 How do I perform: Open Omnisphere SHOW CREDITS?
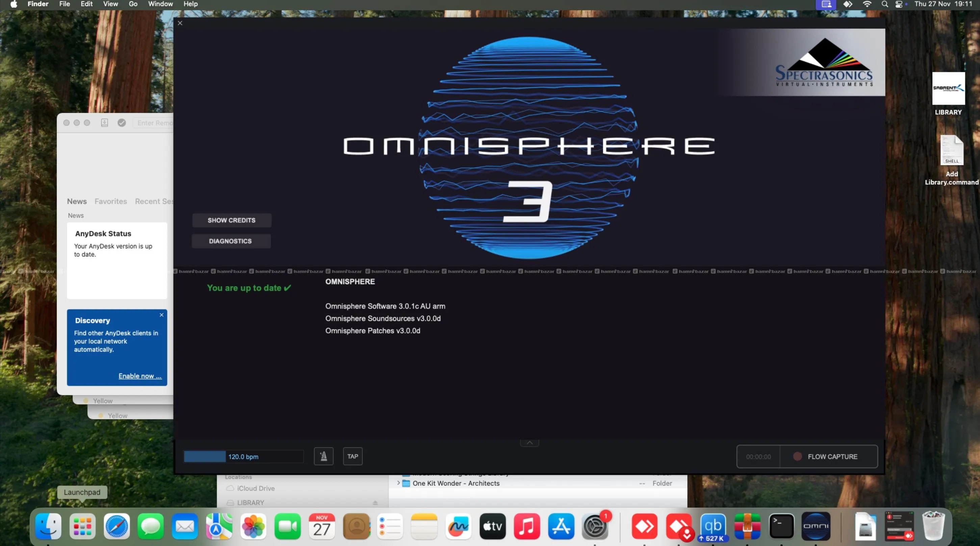point(231,220)
